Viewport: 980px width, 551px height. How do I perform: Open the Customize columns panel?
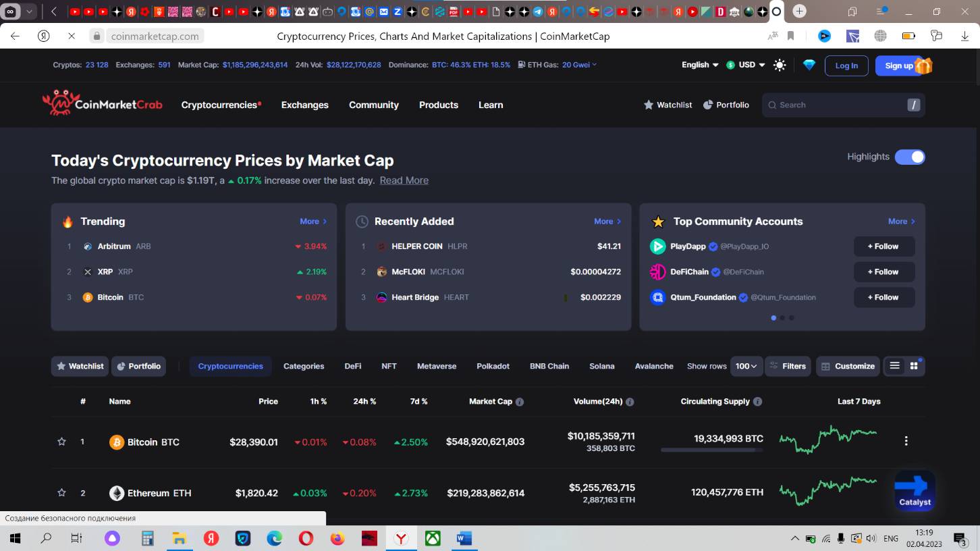pos(848,366)
